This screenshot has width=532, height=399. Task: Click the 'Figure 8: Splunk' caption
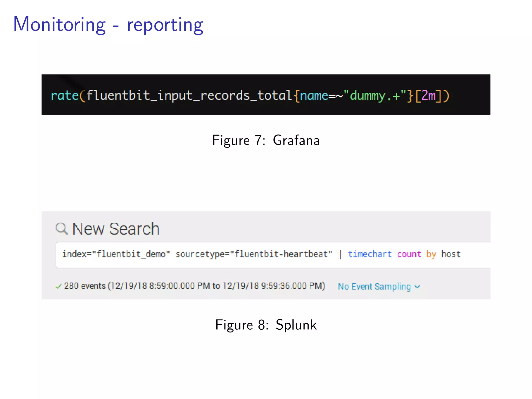point(266,325)
